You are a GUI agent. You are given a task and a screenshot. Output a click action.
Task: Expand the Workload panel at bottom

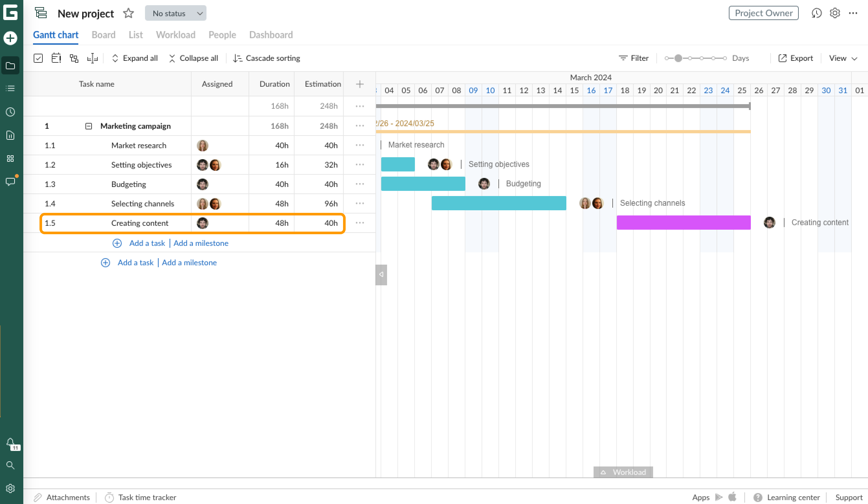coord(623,472)
